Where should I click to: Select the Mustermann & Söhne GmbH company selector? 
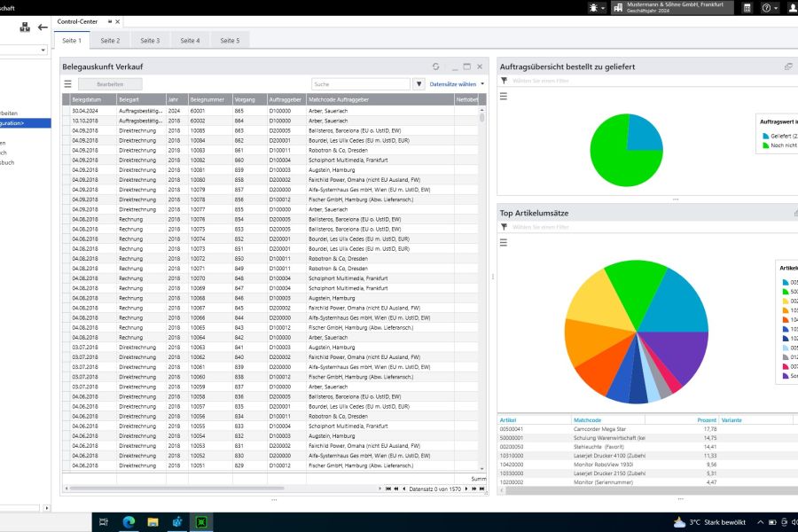(x=672, y=7)
